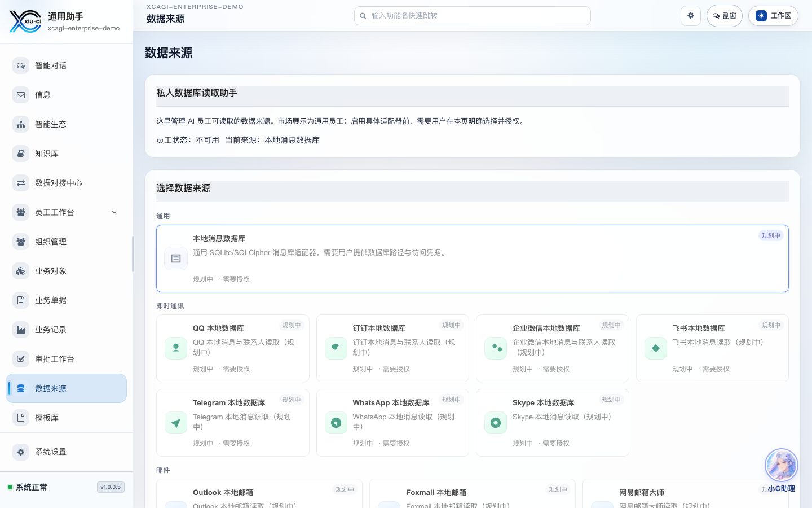This screenshot has width=812, height=508.
Task: Click the WhatsApp 本地数据库 icon
Action: pos(336,423)
